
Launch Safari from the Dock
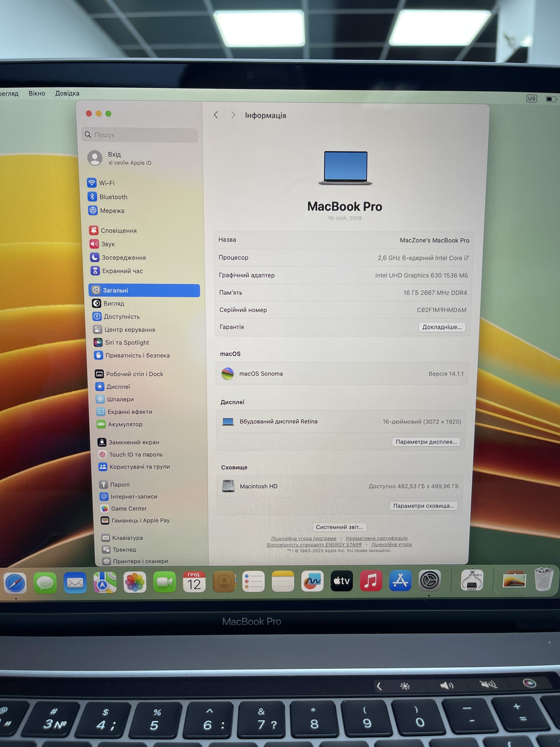[x=15, y=583]
